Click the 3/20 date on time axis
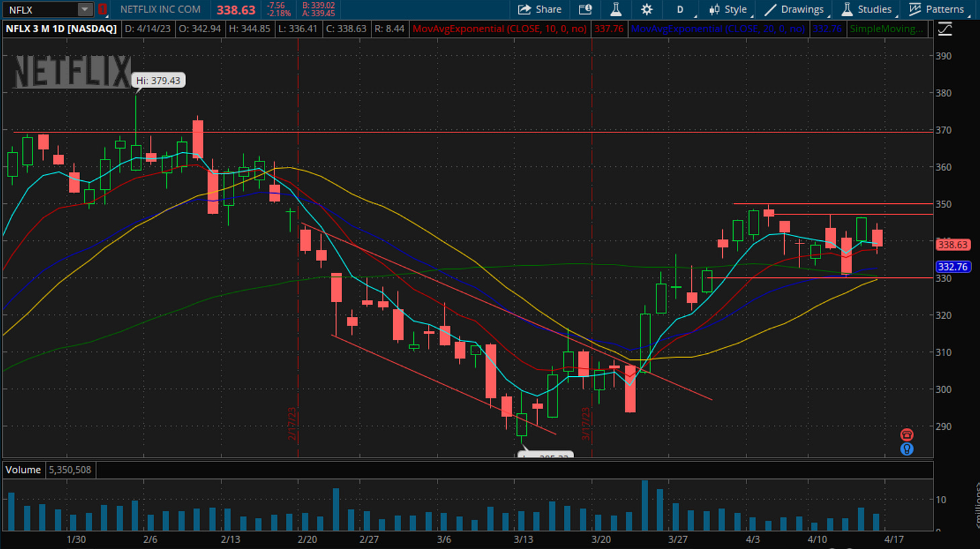The width and height of the screenshot is (980, 549). [x=601, y=540]
